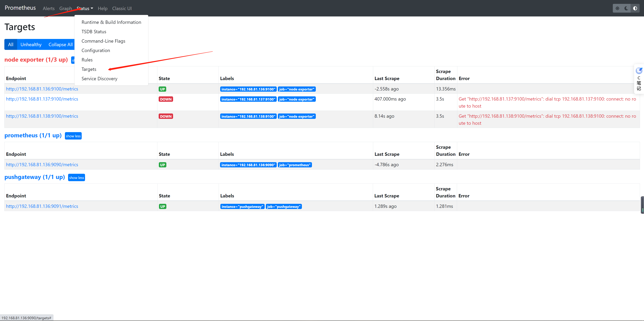Go to Alerts page
Screen dimensions: 644x321
(x=48, y=9)
